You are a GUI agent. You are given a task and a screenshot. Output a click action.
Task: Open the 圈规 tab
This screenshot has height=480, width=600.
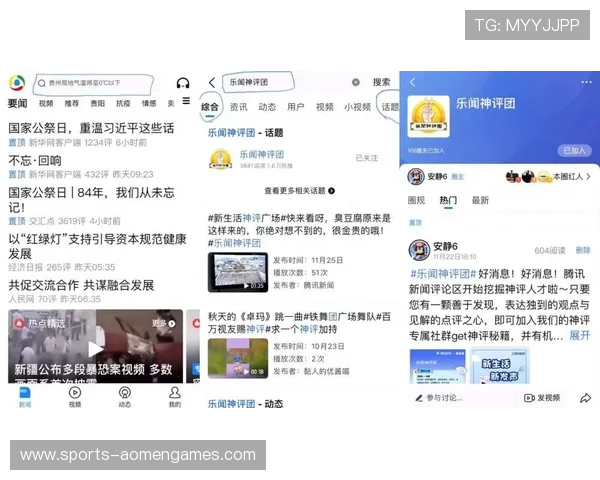pos(416,200)
